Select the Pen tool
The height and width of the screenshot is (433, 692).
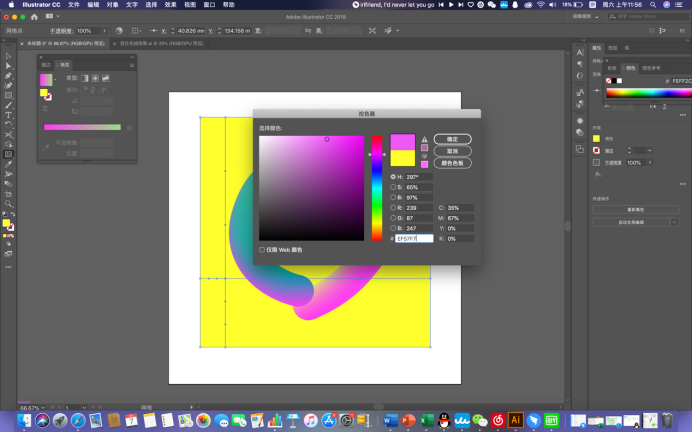tap(8, 75)
